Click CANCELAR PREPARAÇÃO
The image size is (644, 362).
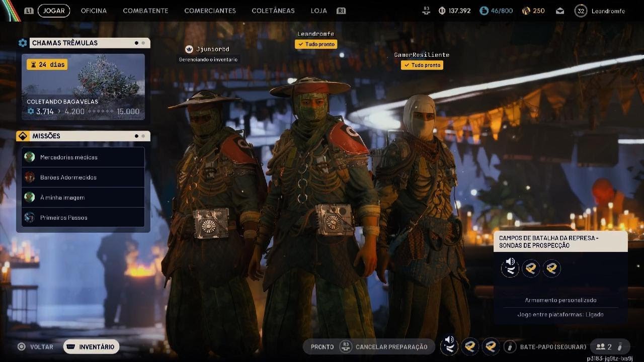[x=391, y=346]
